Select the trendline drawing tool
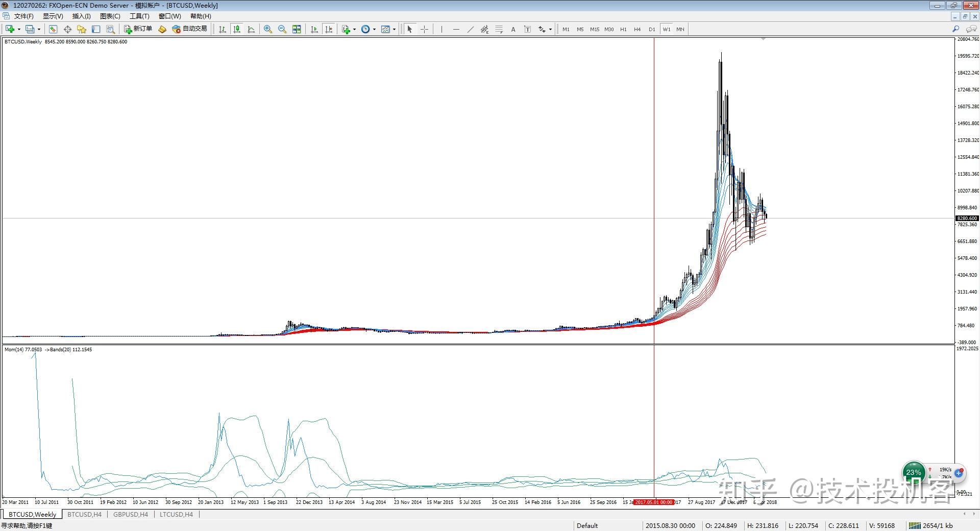The image size is (980, 531). pyautogui.click(x=470, y=29)
